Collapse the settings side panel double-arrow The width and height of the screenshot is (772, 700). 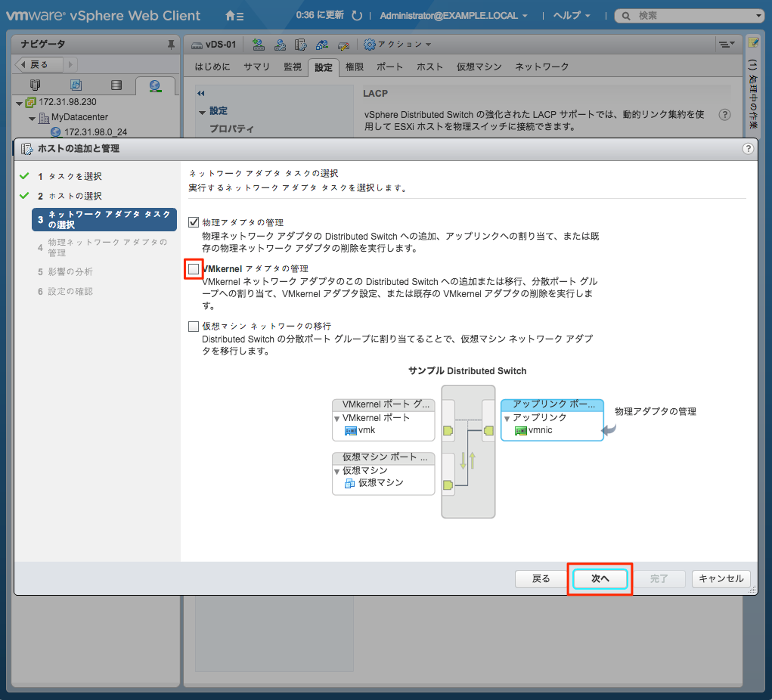(201, 93)
